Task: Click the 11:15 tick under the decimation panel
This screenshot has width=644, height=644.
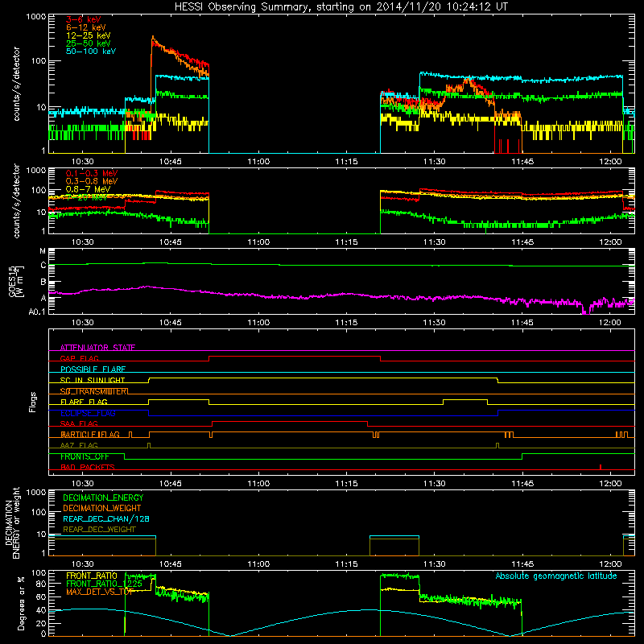Action: coord(347,564)
